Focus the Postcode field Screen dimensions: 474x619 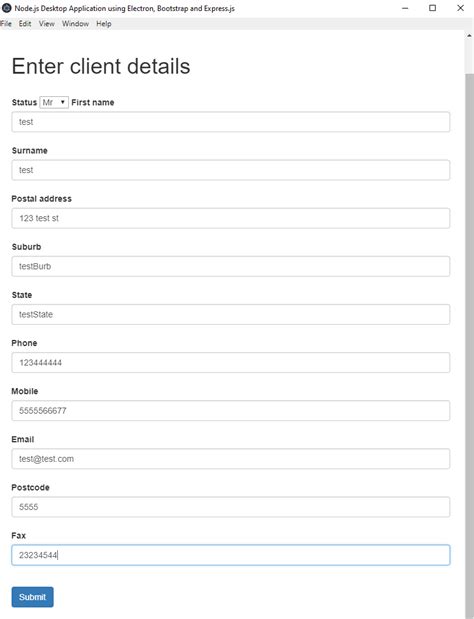[x=230, y=507]
